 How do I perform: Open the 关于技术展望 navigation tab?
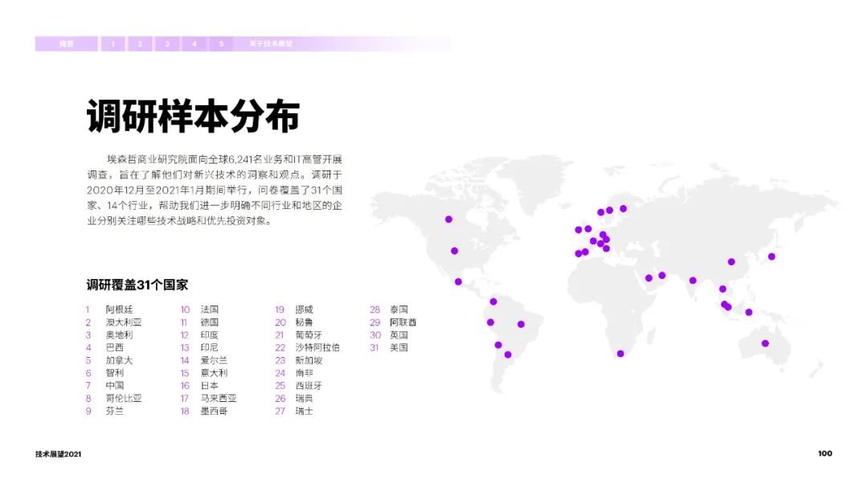pyautogui.click(x=271, y=43)
